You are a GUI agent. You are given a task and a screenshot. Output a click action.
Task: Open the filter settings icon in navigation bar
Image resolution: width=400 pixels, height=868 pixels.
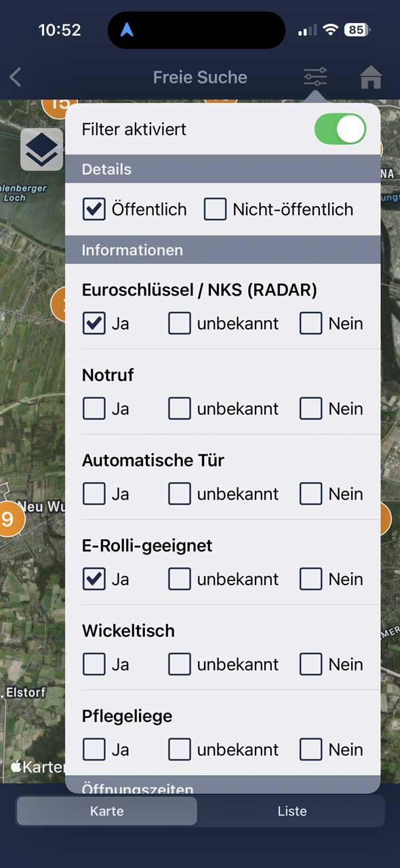coord(315,77)
